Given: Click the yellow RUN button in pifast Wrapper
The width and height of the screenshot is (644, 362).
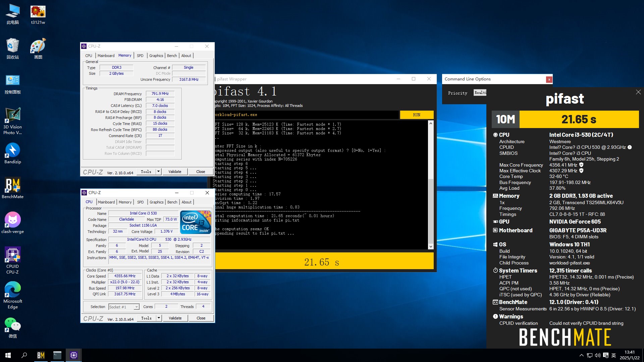Looking at the screenshot, I should 417,115.
